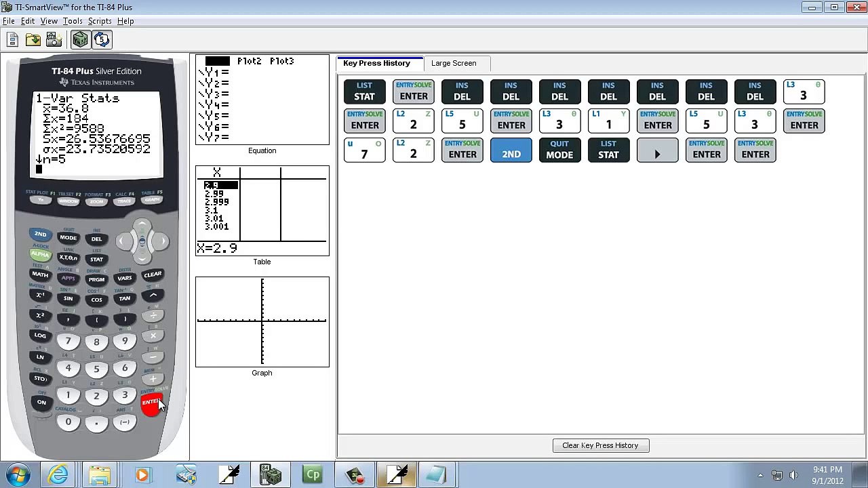Tap the COS key on the calculator
This screenshot has width=868, height=488.
coord(96,300)
